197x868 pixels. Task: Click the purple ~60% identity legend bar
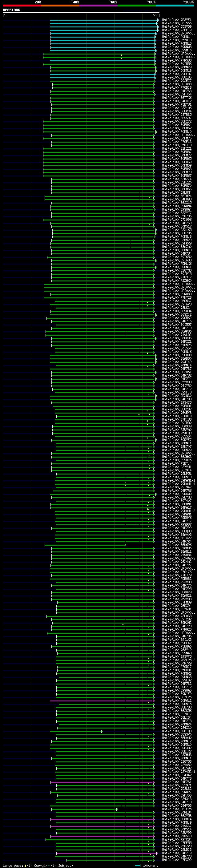(x=98, y=6)
